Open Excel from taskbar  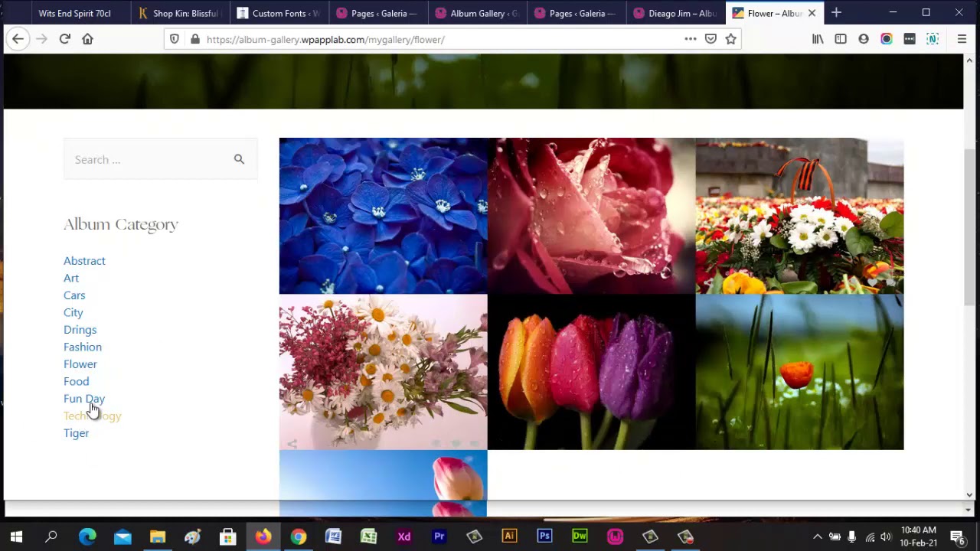pyautogui.click(x=369, y=536)
